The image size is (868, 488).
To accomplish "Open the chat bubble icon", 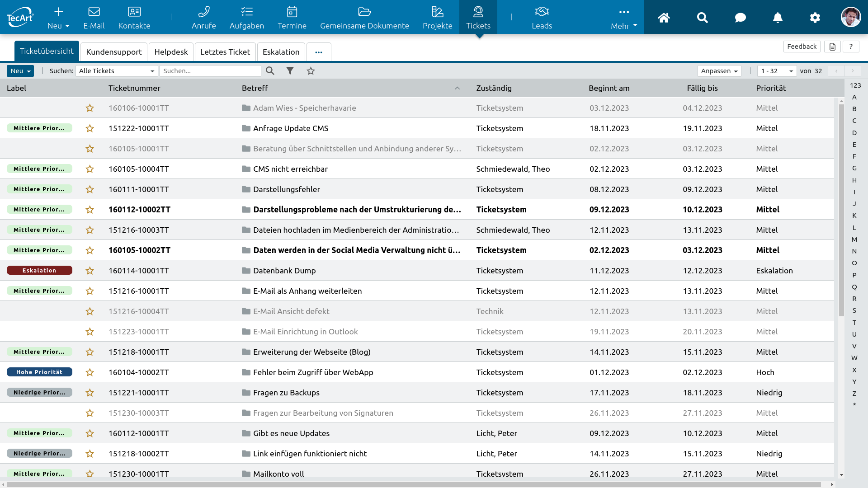I will point(740,18).
